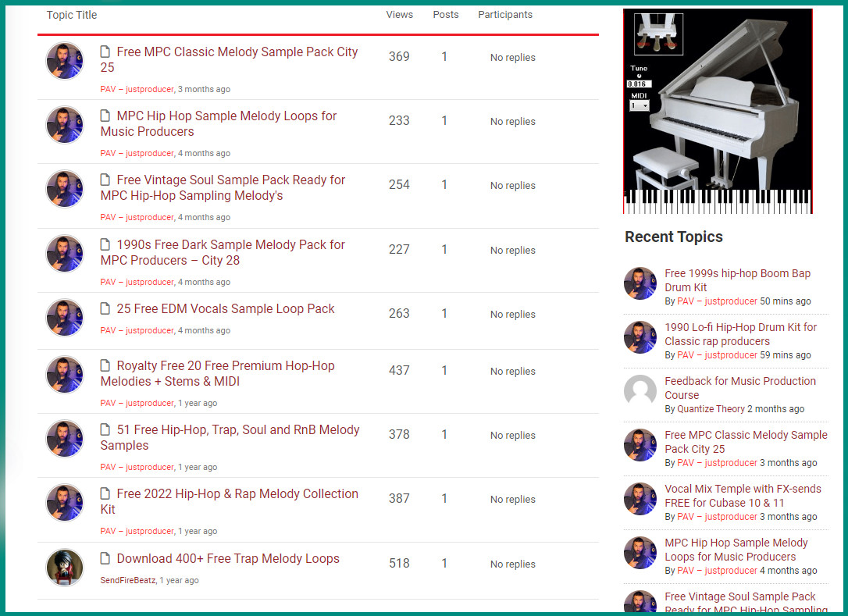Click the Tune knob on the piano plugin

click(639, 76)
